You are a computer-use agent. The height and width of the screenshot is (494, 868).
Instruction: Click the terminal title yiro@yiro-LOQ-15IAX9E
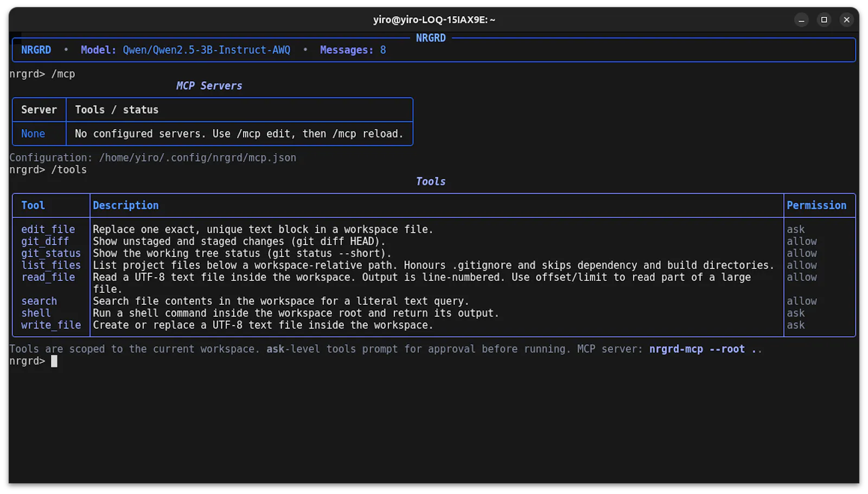(434, 20)
